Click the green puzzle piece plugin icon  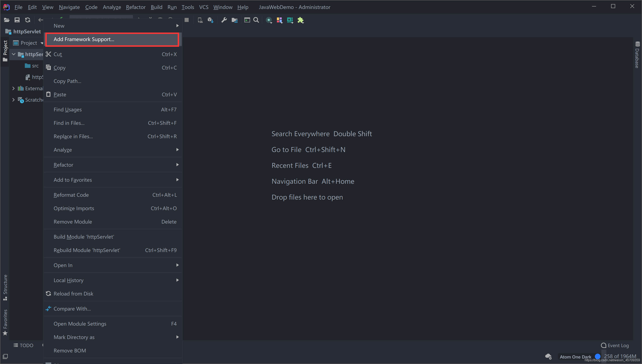[x=300, y=20]
